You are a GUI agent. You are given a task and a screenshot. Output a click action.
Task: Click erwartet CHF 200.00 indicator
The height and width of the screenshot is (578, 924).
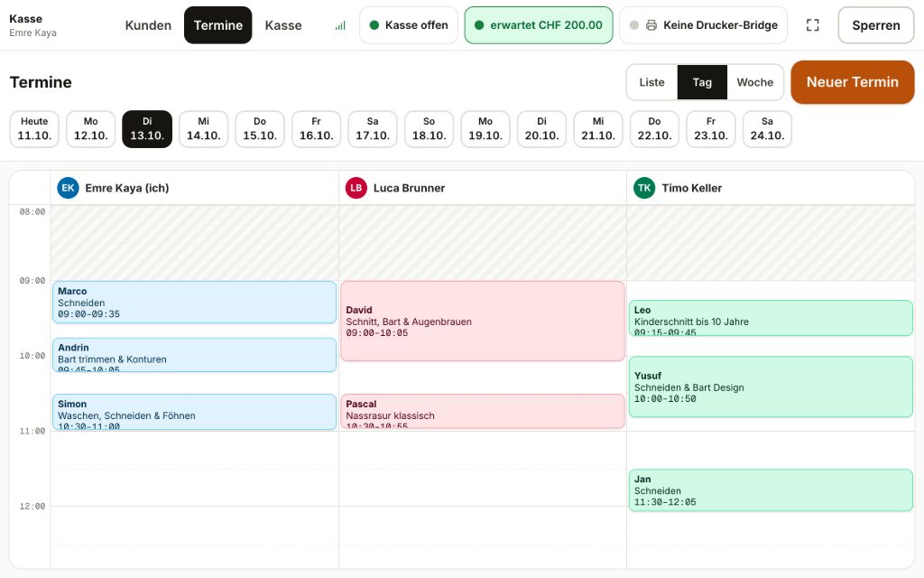click(539, 25)
